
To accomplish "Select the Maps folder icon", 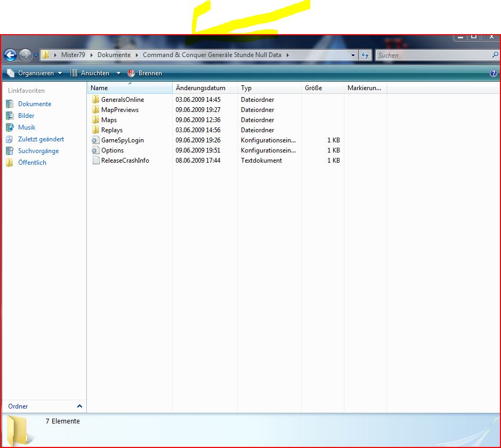I will 95,120.
